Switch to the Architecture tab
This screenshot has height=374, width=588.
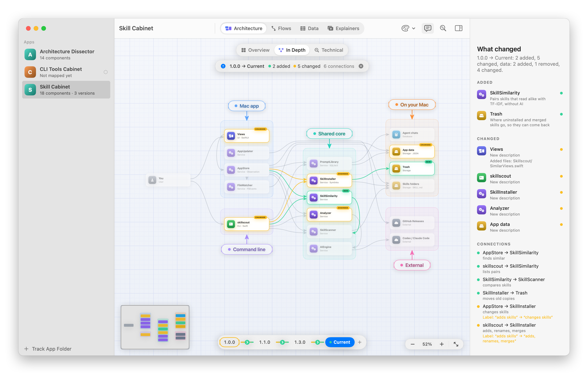[244, 28]
